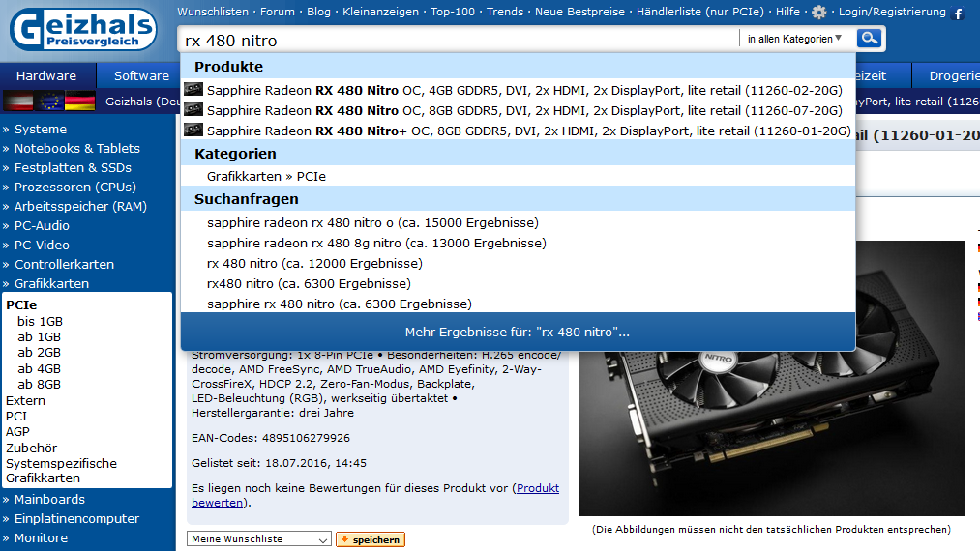Select 'bis 1GB' PCIe filter
This screenshot has width=980, height=551.
coord(40,322)
